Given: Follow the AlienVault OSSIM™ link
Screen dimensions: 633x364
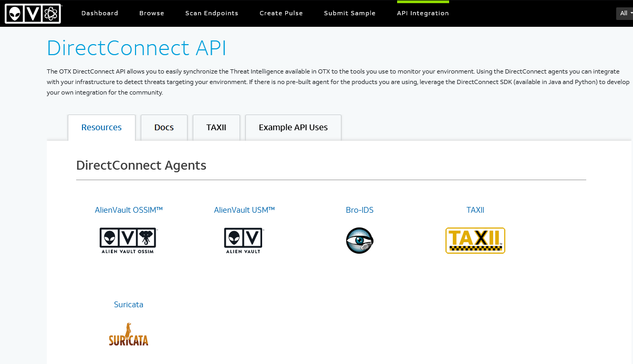Looking at the screenshot, I should click(129, 210).
